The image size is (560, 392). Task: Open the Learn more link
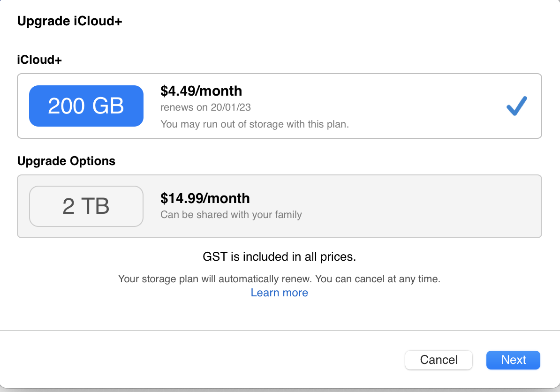click(279, 293)
